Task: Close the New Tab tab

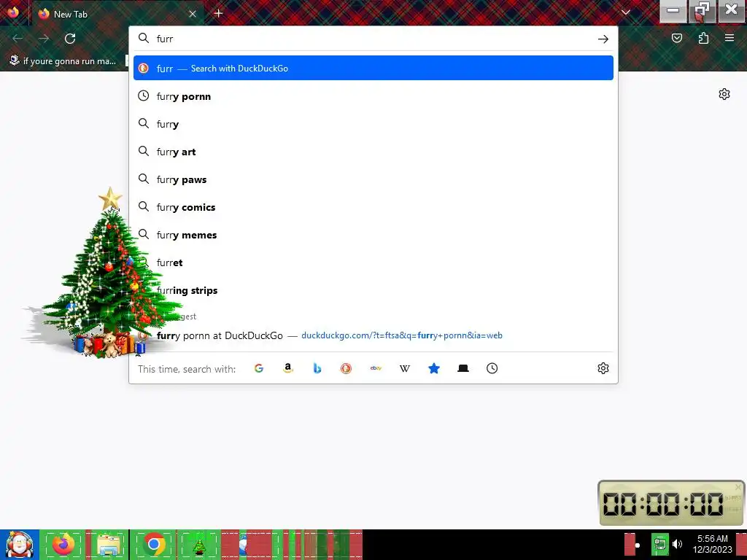Action: (193, 15)
